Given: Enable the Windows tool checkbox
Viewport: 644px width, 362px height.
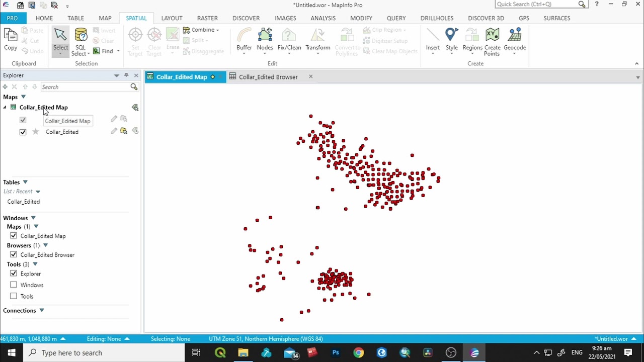Looking at the screenshot, I should [14, 285].
